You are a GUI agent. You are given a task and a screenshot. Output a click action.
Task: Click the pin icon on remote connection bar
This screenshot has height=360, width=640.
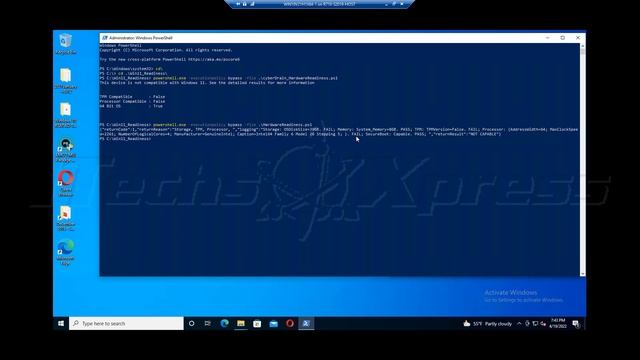point(238,4)
